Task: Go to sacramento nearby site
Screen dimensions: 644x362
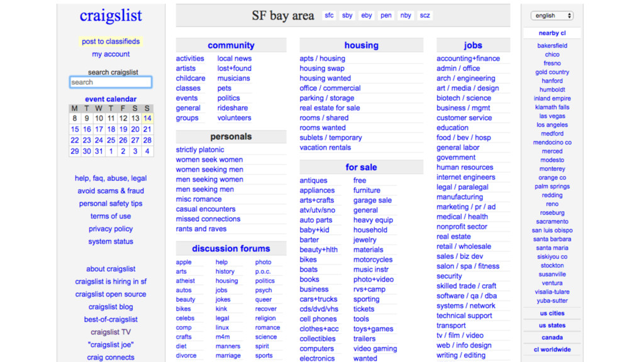Action: [x=552, y=221]
